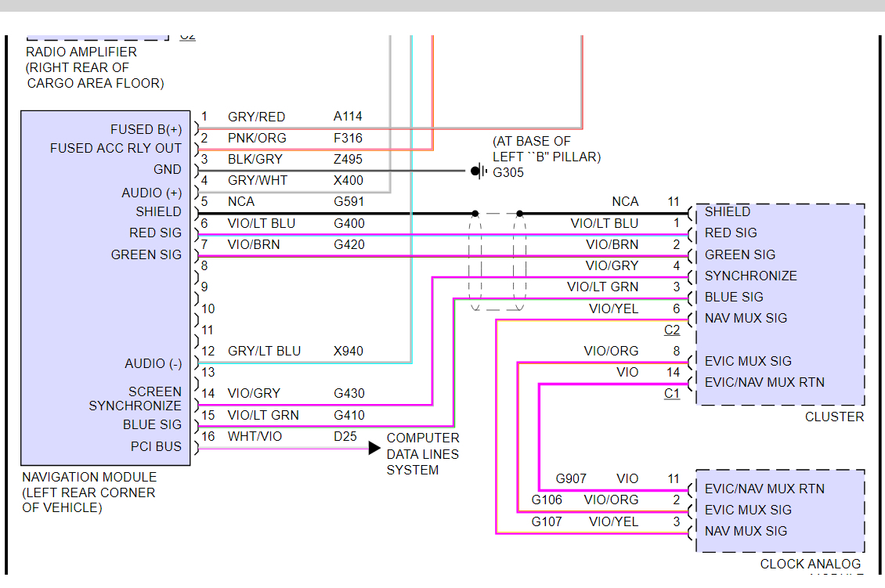Click NAV MUX SIG in the Cluster box

pos(746,318)
